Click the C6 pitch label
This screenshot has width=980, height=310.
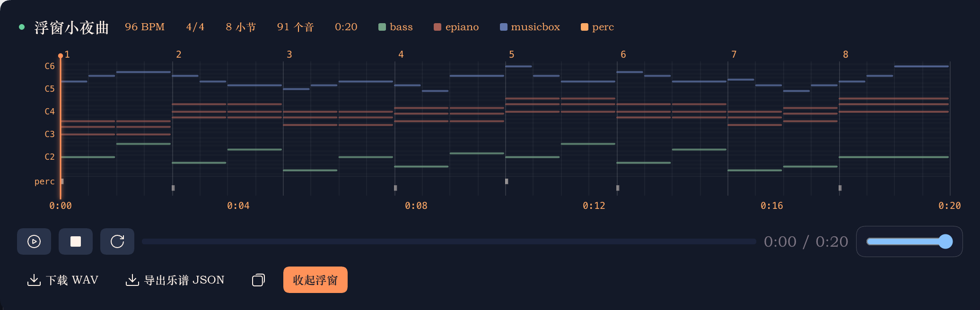[50, 66]
